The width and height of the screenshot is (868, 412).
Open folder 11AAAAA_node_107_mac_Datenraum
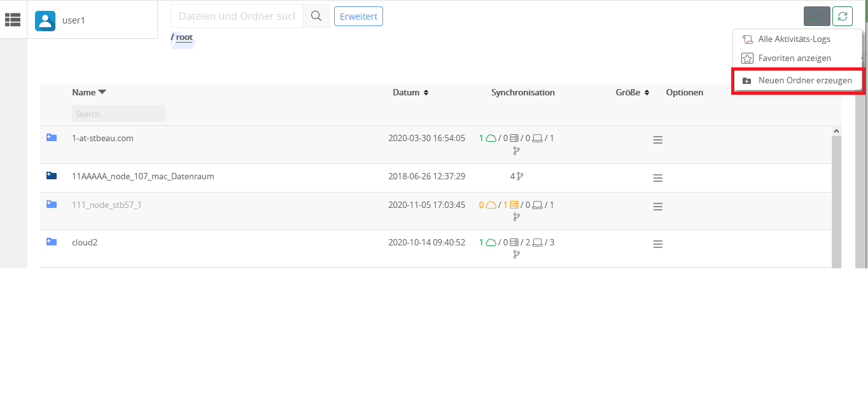[143, 176]
